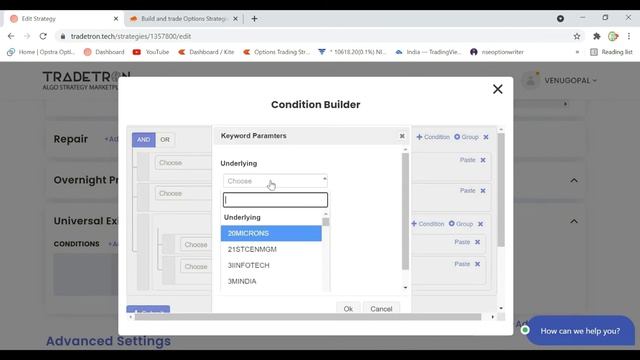Open second condition Choose dropdown
640x360 pixels.
point(183,193)
